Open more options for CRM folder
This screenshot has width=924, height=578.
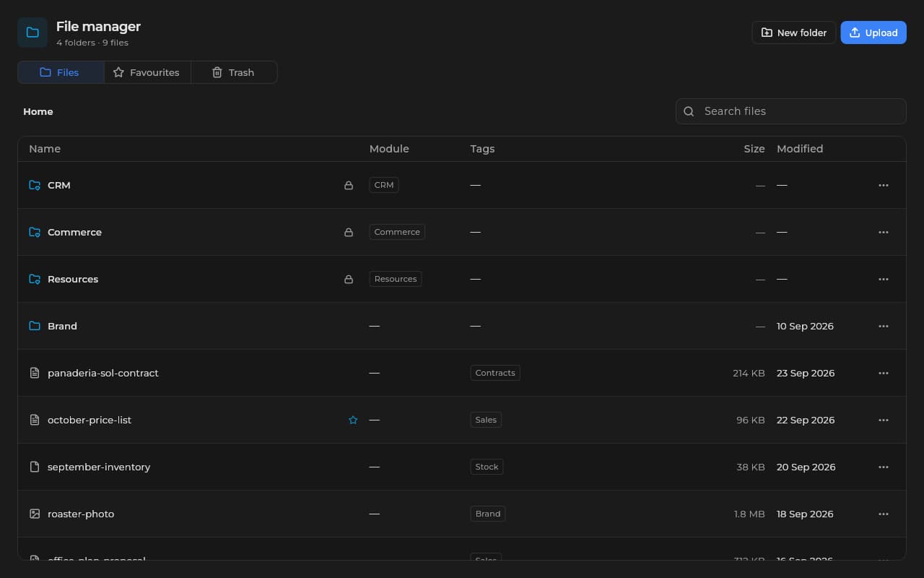883,185
